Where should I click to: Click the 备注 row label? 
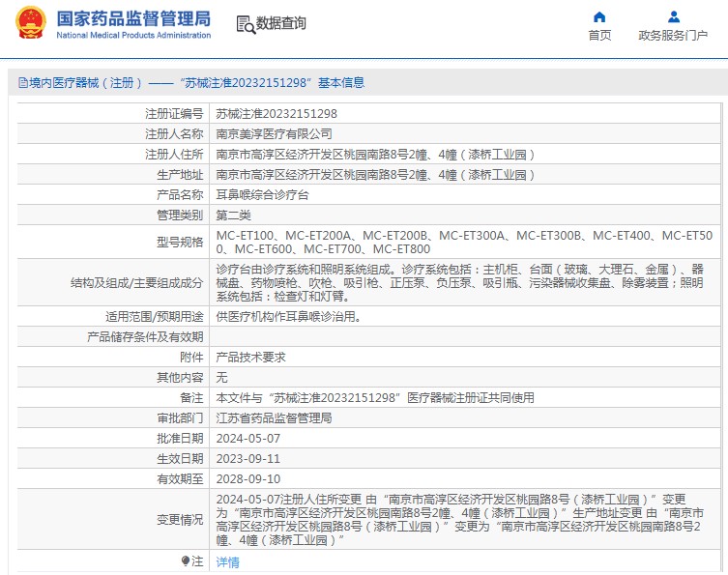click(191, 398)
